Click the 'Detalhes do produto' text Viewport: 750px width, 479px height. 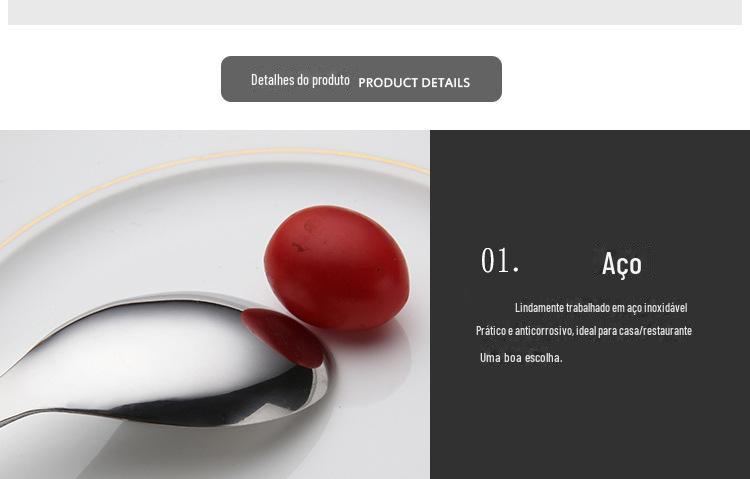pos(300,80)
